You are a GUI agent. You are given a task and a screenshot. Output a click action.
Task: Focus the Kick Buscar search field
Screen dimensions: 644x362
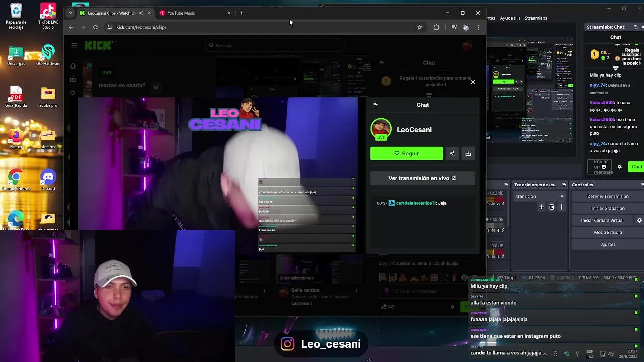pyautogui.click(x=276, y=45)
